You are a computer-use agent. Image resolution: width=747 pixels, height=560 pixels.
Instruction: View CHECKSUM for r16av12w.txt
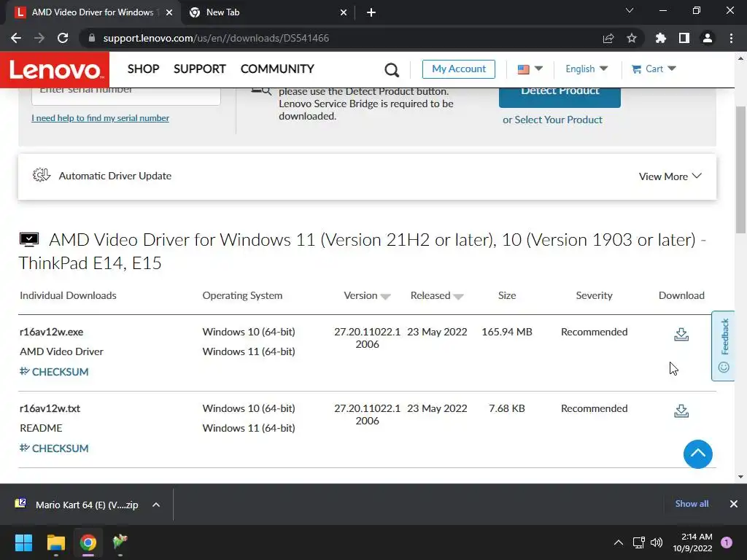pos(54,448)
